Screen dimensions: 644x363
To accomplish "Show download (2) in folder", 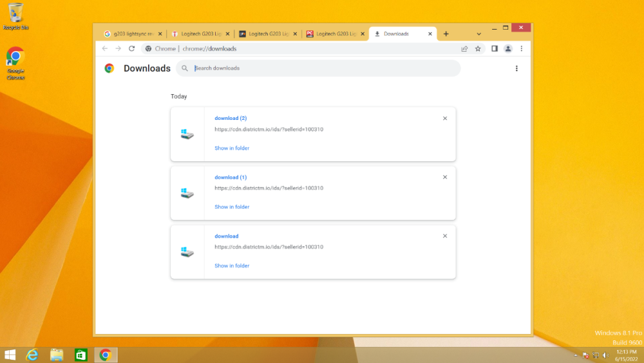I will tap(232, 148).
